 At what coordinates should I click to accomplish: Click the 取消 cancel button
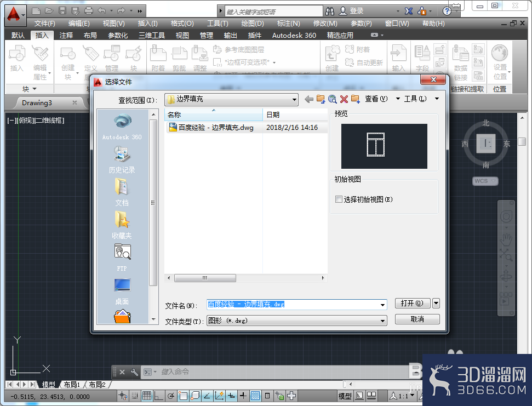point(417,319)
